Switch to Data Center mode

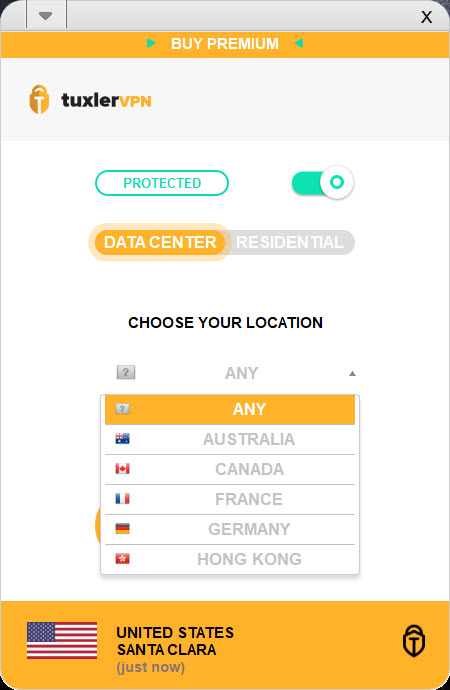(160, 242)
